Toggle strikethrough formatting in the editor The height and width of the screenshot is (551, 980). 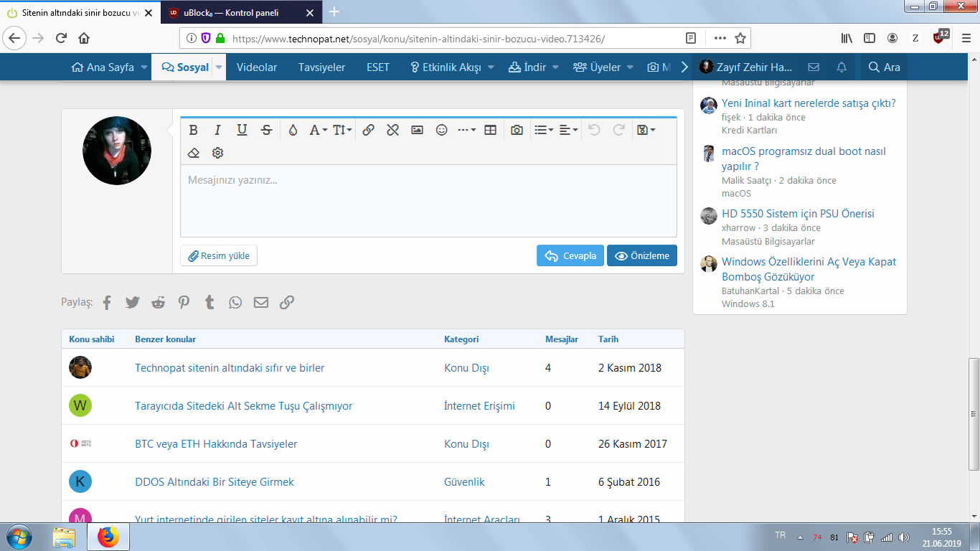pos(266,130)
